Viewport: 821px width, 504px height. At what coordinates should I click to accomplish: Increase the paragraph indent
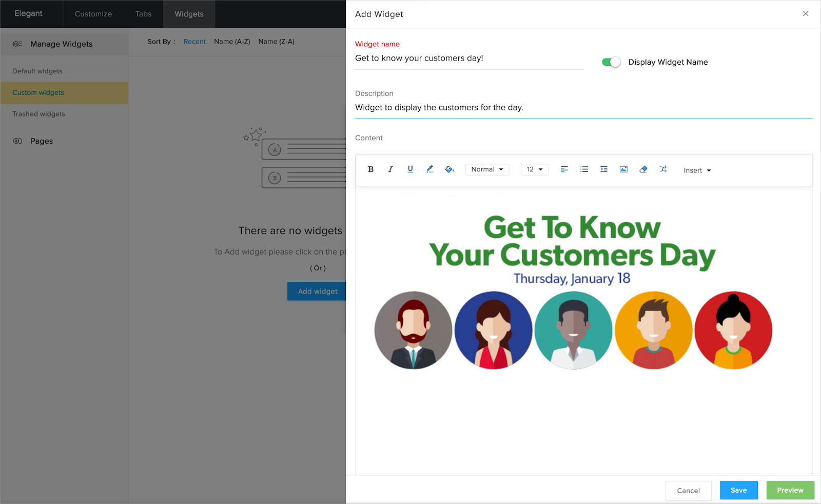(x=603, y=169)
